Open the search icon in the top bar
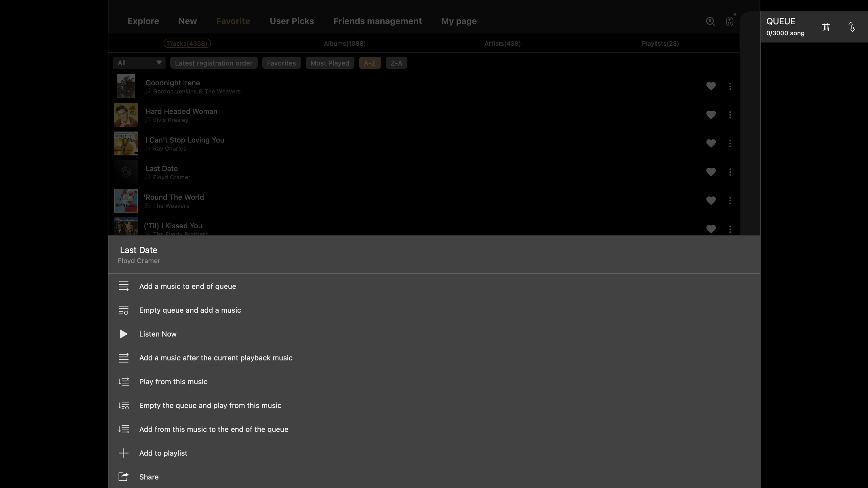Screen dimensions: 868x488 pos(710,22)
